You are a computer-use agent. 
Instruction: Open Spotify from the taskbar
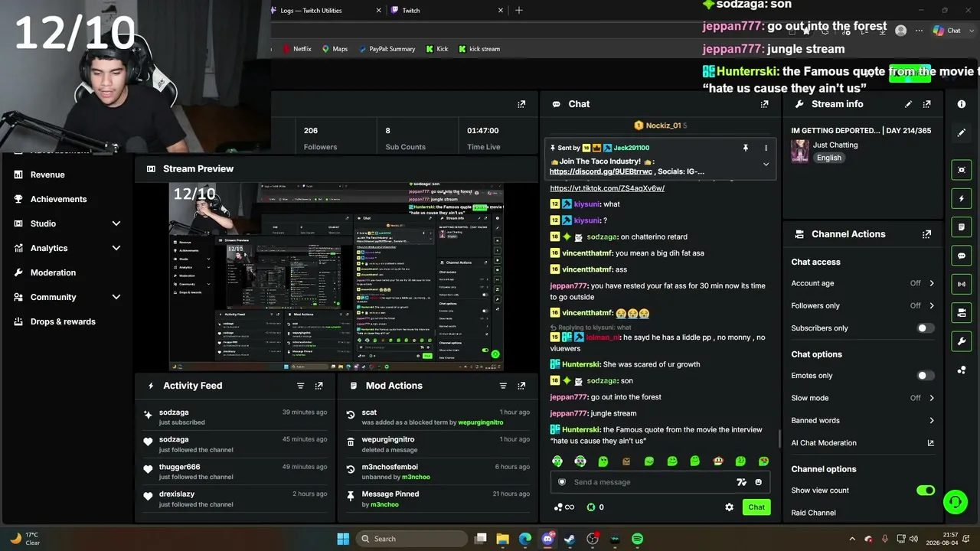(x=637, y=539)
